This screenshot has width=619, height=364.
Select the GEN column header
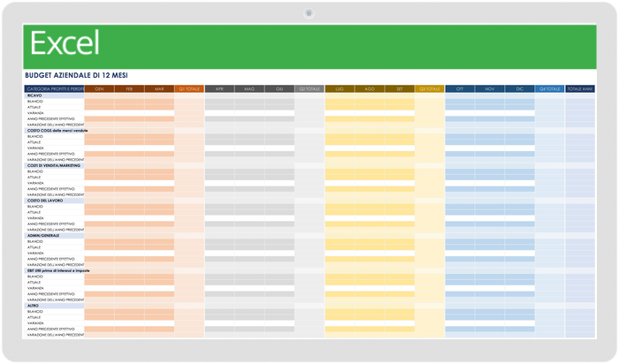99,89
